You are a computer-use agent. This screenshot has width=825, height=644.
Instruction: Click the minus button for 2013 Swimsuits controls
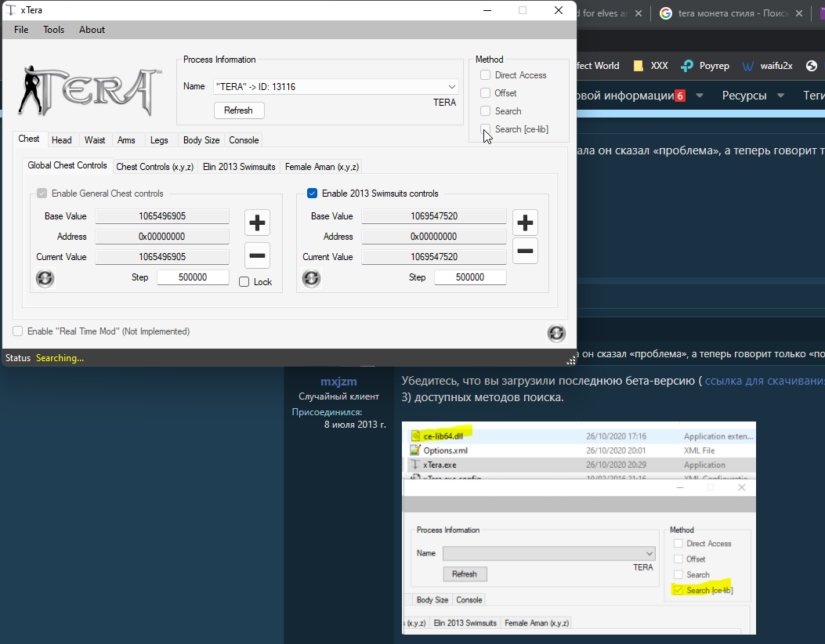525,251
